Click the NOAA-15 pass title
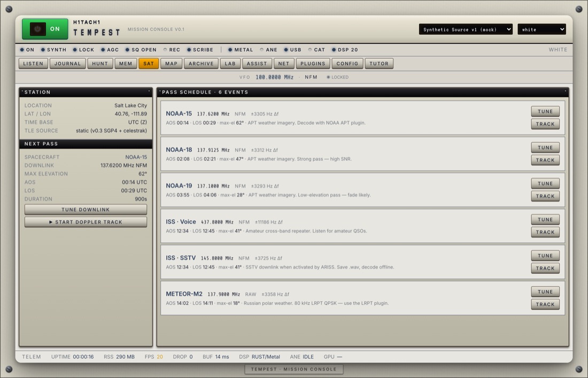 click(179, 114)
